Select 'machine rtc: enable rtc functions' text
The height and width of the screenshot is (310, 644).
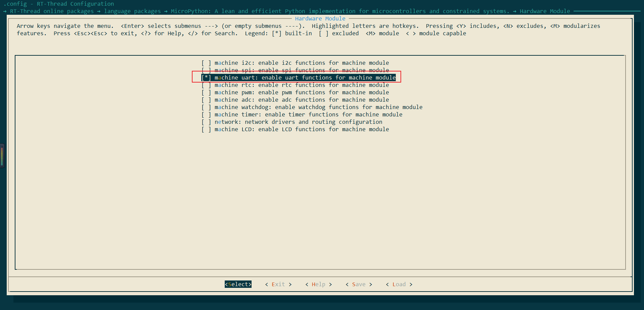(x=270, y=85)
